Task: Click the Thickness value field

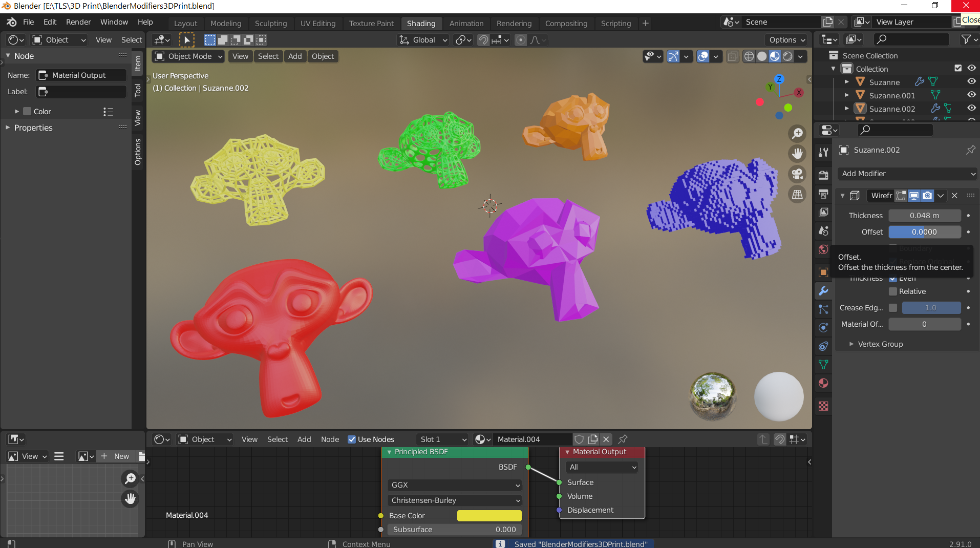Action: tap(924, 215)
